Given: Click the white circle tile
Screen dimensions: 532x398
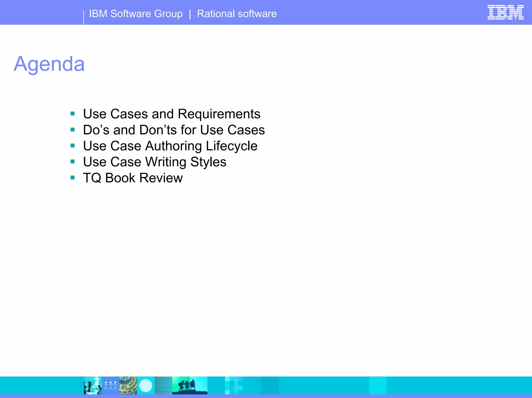Looking at the screenshot, I should point(146,386).
